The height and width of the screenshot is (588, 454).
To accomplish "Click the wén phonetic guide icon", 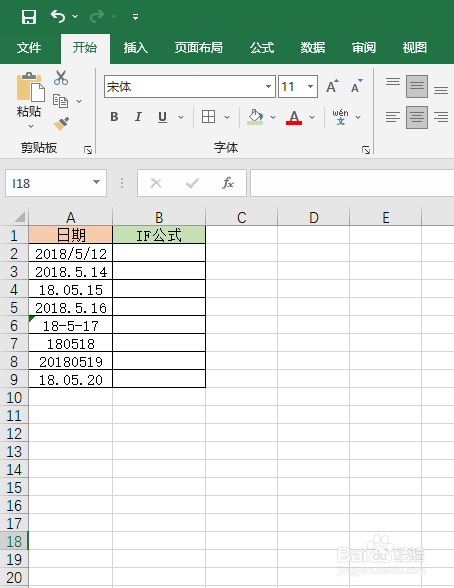I will coord(340,117).
